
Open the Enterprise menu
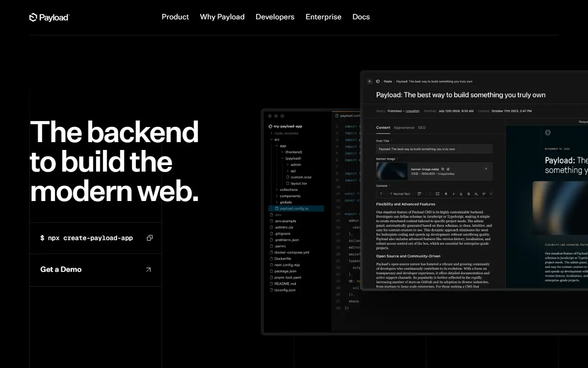[x=323, y=17]
